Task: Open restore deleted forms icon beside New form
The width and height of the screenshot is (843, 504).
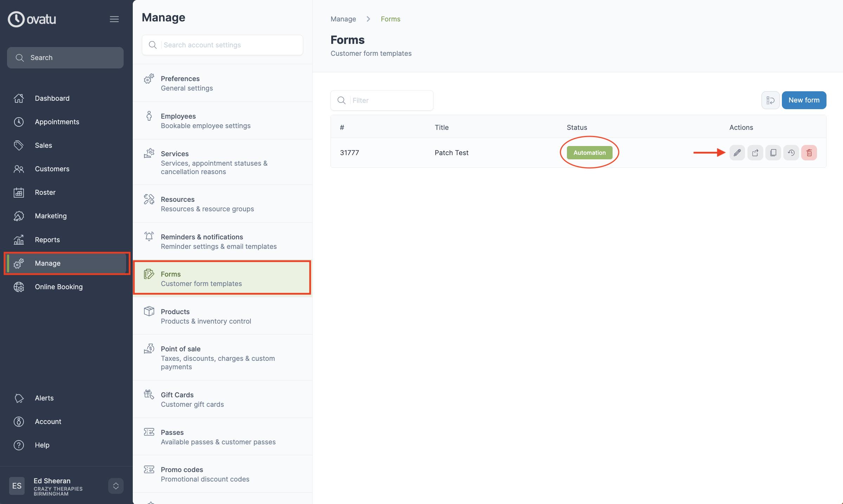Action: tap(770, 100)
